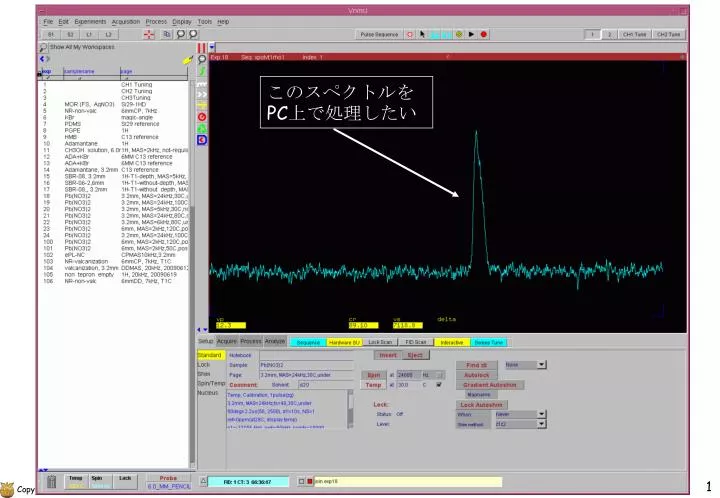
Task: Open the Process menu
Action: tap(156, 22)
